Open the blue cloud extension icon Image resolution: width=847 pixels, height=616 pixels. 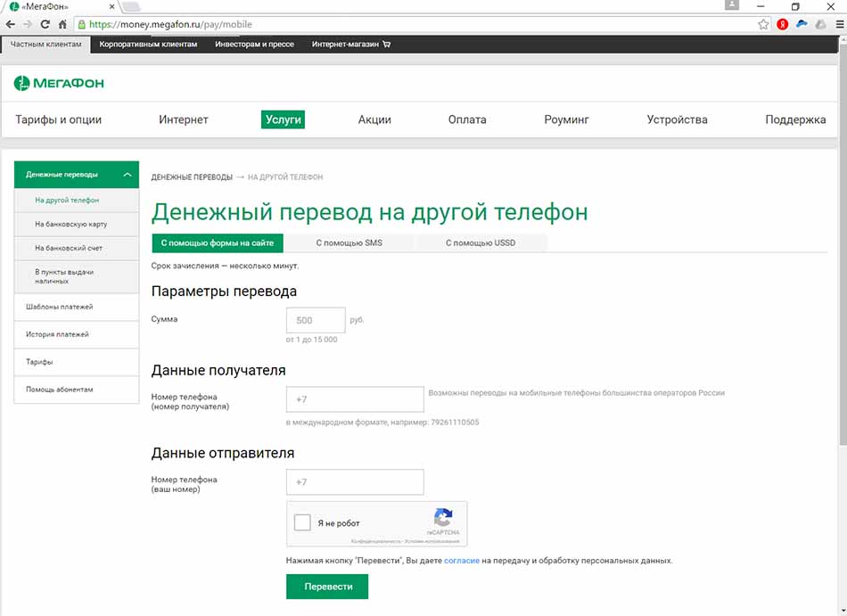tap(802, 24)
